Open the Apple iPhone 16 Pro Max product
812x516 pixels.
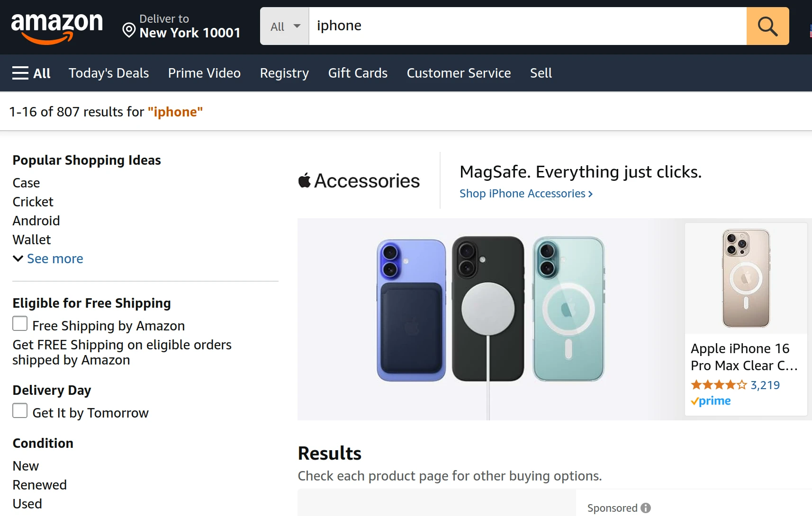[744, 356]
